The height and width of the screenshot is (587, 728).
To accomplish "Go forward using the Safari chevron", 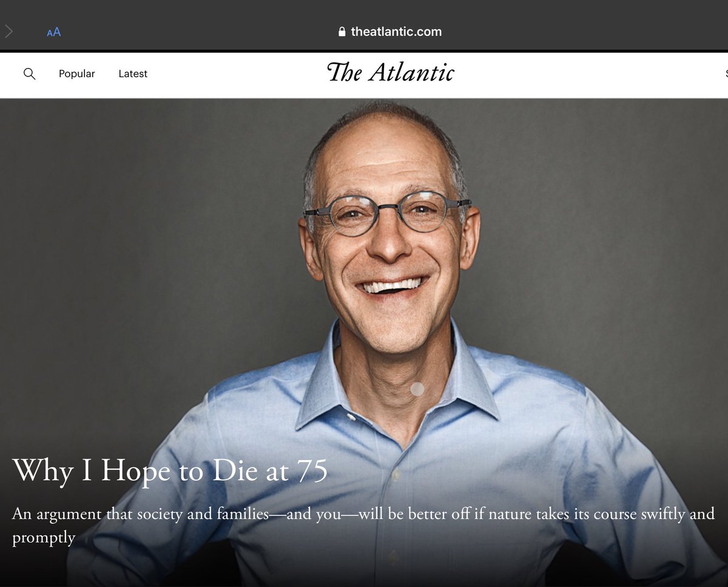I will pyautogui.click(x=8, y=32).
